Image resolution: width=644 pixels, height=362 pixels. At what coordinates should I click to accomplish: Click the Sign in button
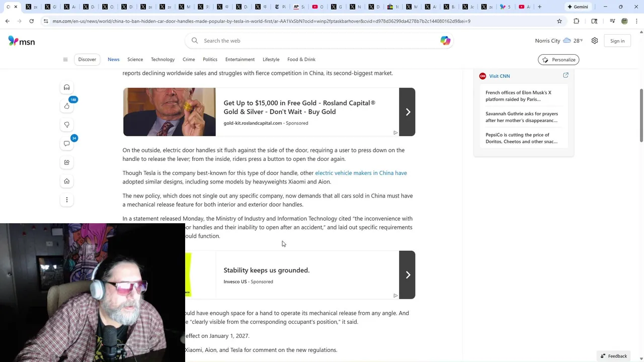pos(617,41)
